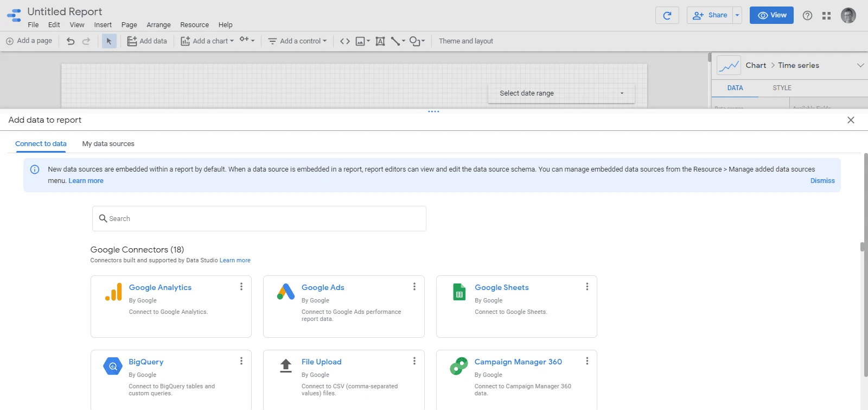Expand the Add a chart dropdown
The width and height of the screenshot is (868, 410).
point(208,41)
